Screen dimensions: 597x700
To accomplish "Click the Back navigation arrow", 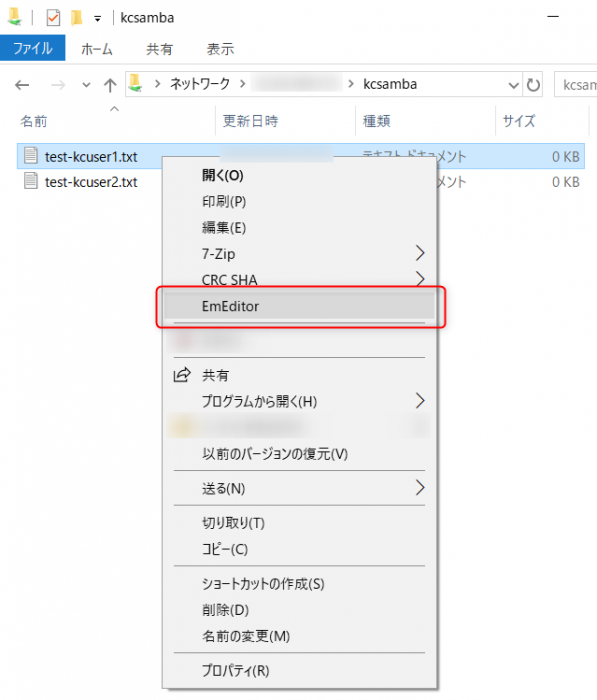I will tap(22, 84).
